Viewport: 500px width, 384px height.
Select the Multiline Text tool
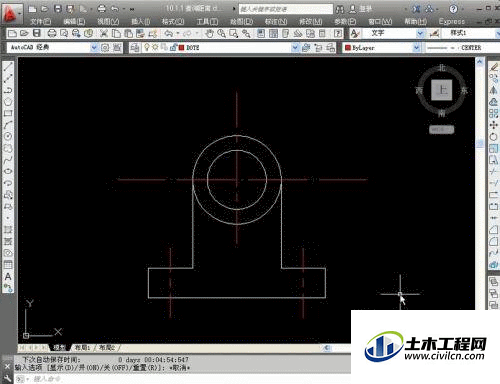point(8,276)
